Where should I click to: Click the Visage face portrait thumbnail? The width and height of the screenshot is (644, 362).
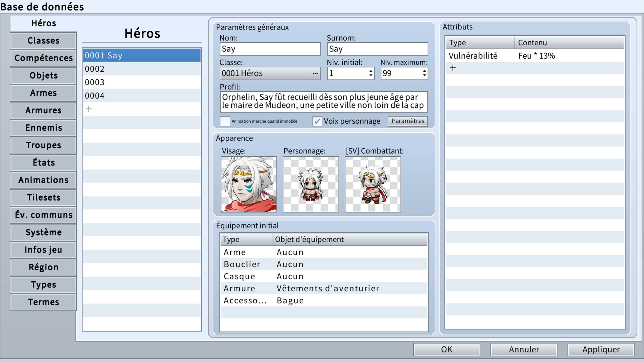coord(249,184)
